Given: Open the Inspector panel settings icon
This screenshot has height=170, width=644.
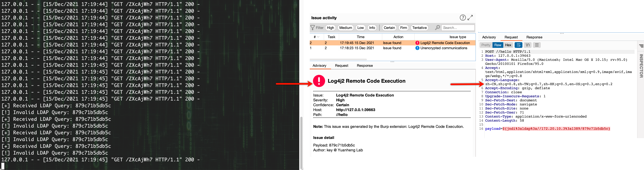Looking at the screenshot, I should (641, 46).
